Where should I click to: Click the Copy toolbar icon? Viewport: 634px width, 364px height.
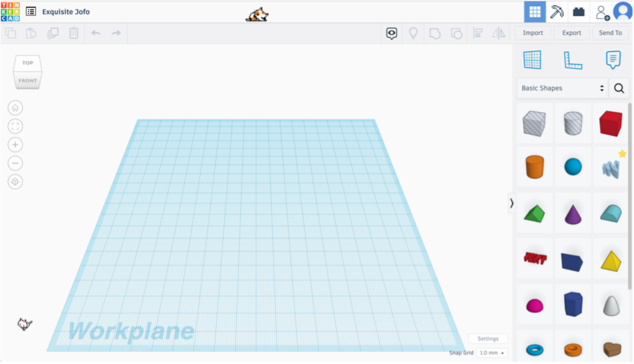(11, 33)
